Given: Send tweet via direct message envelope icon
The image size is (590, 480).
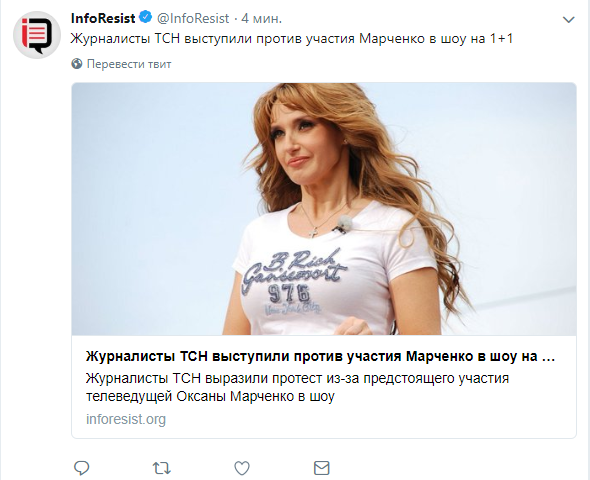Looking at the screenshot, I should 322,468.
